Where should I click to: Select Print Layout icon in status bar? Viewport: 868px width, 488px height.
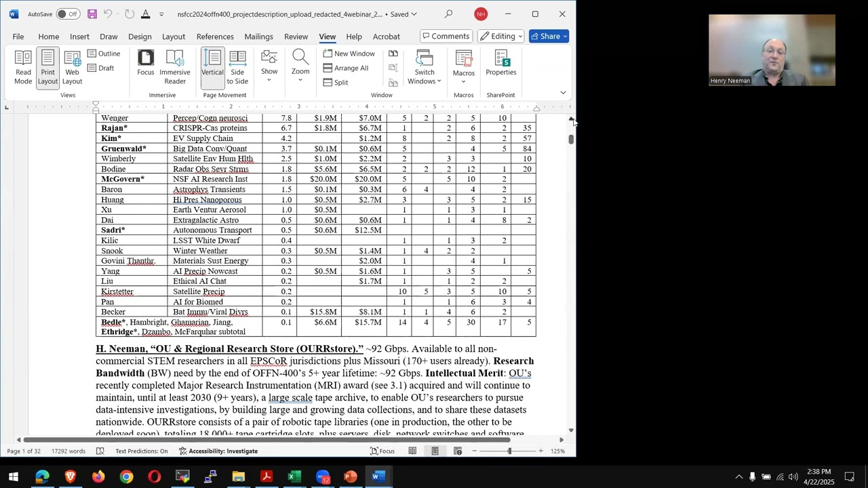(435, 451)
